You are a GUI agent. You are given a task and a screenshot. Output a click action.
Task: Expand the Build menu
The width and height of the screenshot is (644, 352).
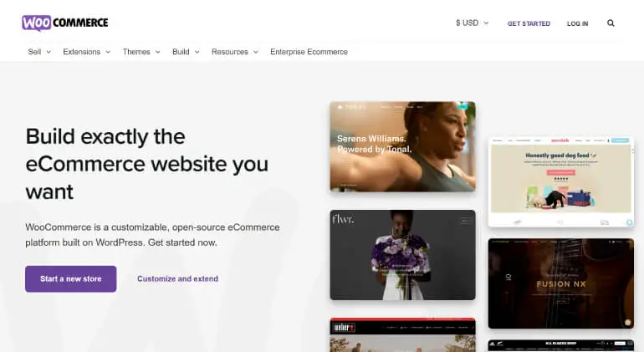coord(186,52)
